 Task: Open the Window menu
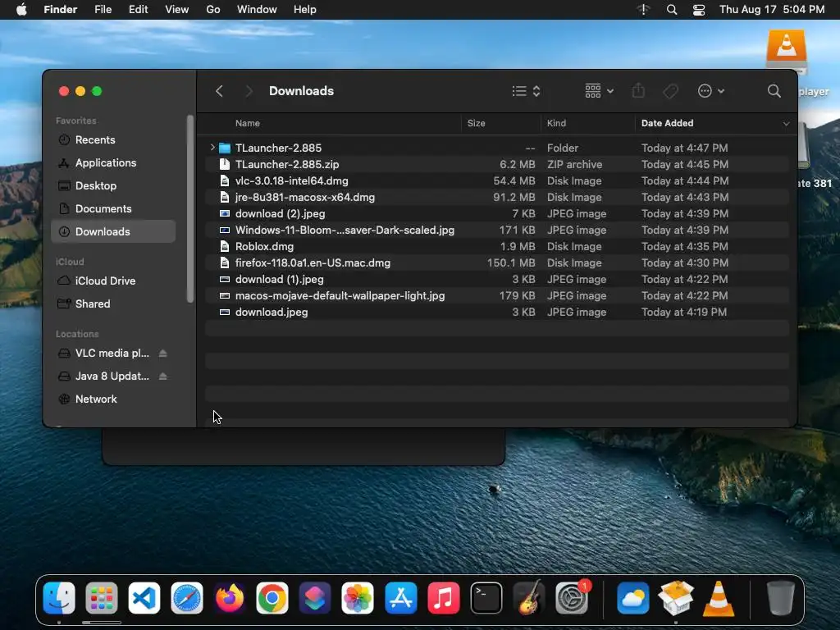(x=257, y=10)
